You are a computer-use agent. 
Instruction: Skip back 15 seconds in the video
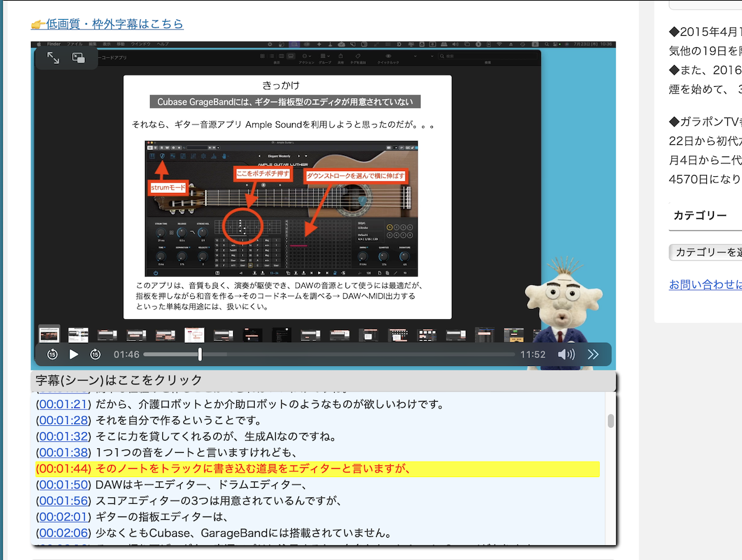pyautogui.click(x=52, y=354)
